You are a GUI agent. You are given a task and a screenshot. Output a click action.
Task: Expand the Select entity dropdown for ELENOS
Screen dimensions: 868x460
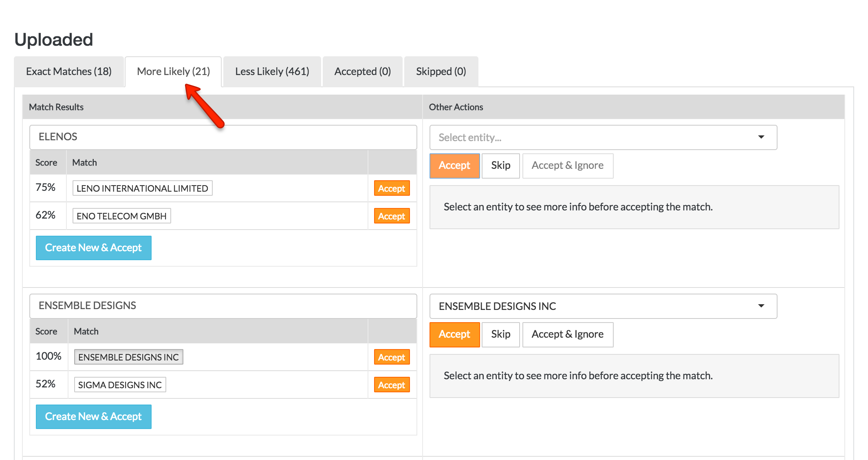coord(603,137)
